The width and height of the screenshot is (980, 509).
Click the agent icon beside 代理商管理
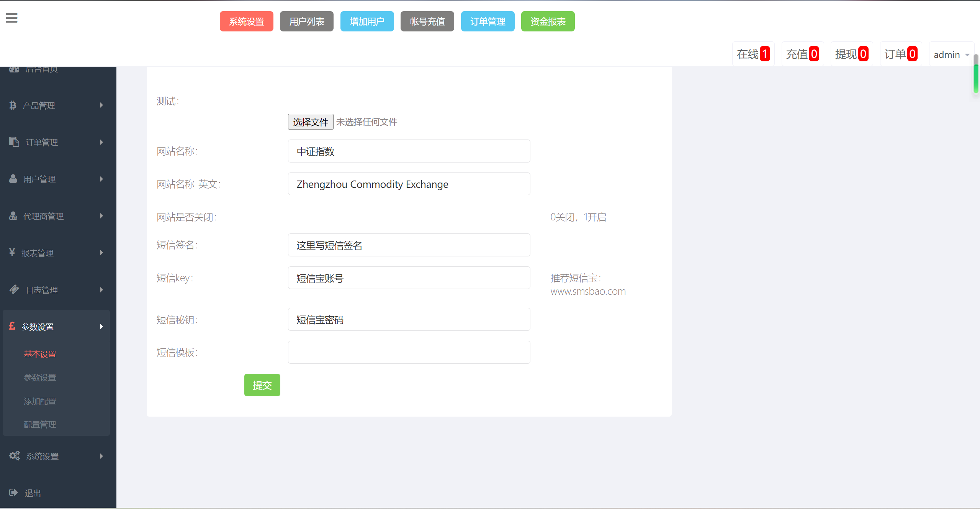click(13, 216)
